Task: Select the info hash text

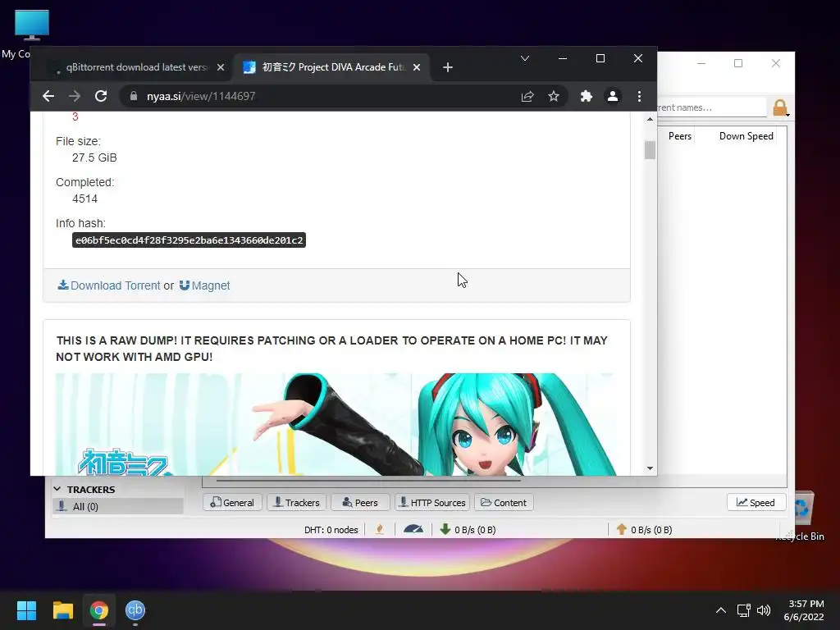Action: tap(189, 240)
